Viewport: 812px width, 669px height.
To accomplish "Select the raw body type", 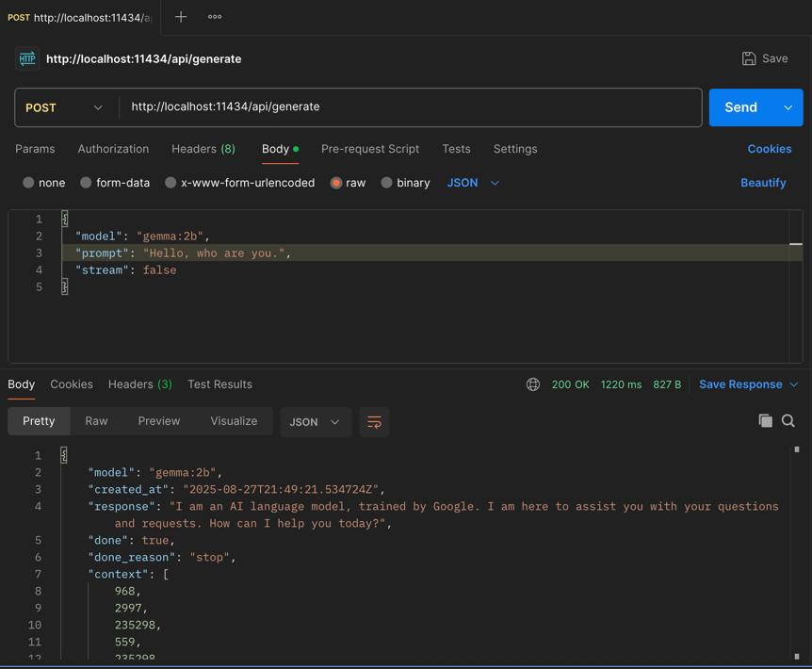I will click(x=336, y=183).
